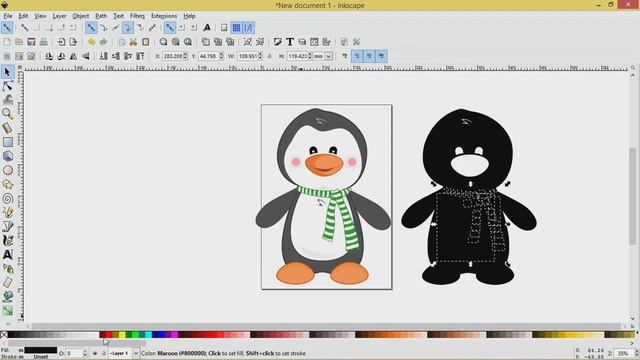Open the Object menu
This screenshot has height=360, width=640.
80,16
